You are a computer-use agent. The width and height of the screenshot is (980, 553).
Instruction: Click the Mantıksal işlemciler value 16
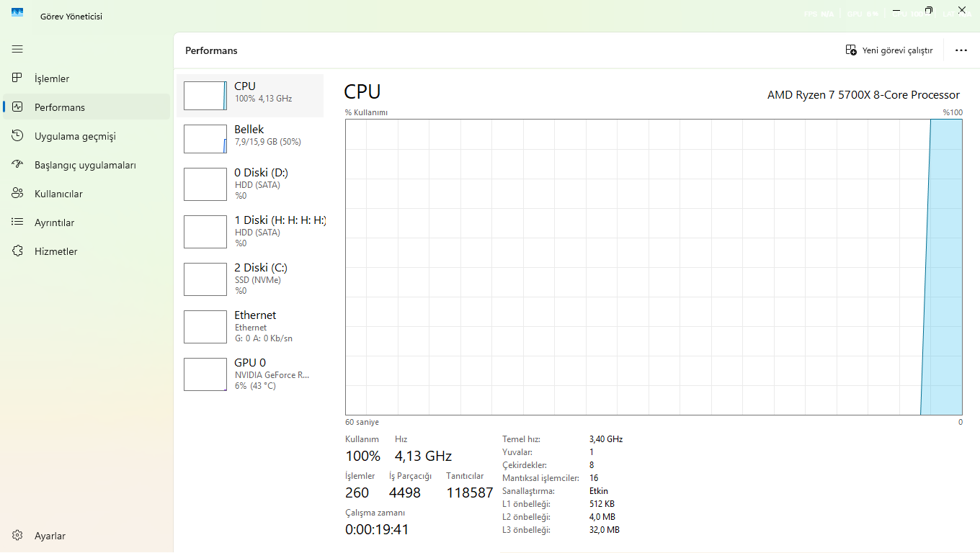[594, 478]
